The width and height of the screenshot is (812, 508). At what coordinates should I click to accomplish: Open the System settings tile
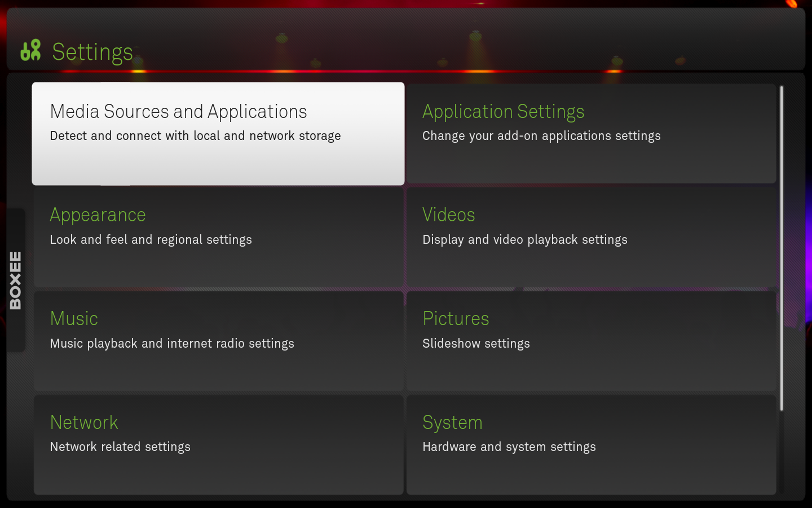click(x=592, y=445)
